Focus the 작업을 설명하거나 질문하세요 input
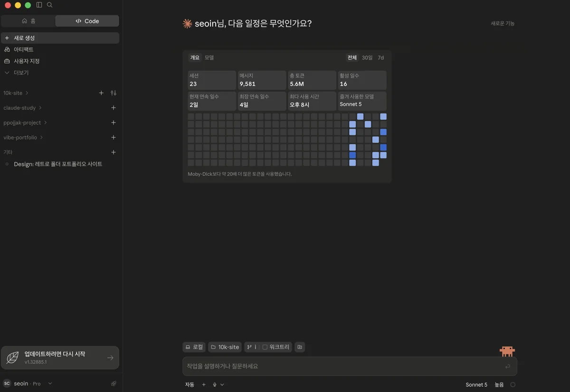 tap(350, 366)
